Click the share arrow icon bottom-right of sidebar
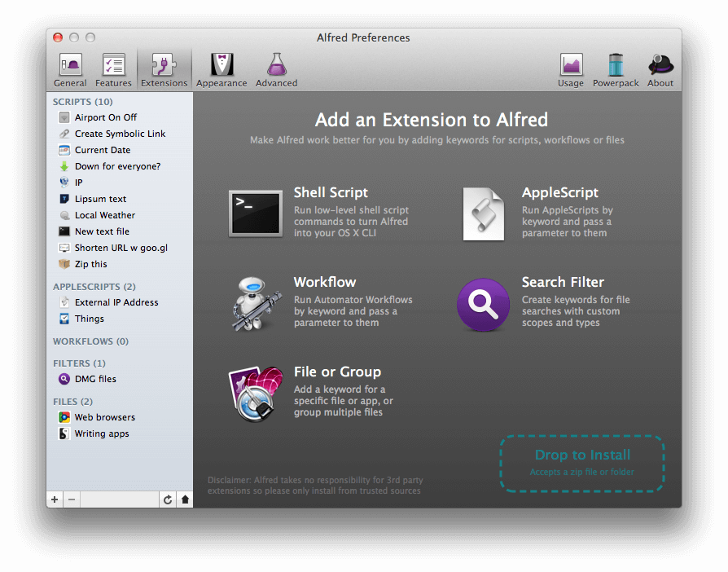 pos(185,499)
